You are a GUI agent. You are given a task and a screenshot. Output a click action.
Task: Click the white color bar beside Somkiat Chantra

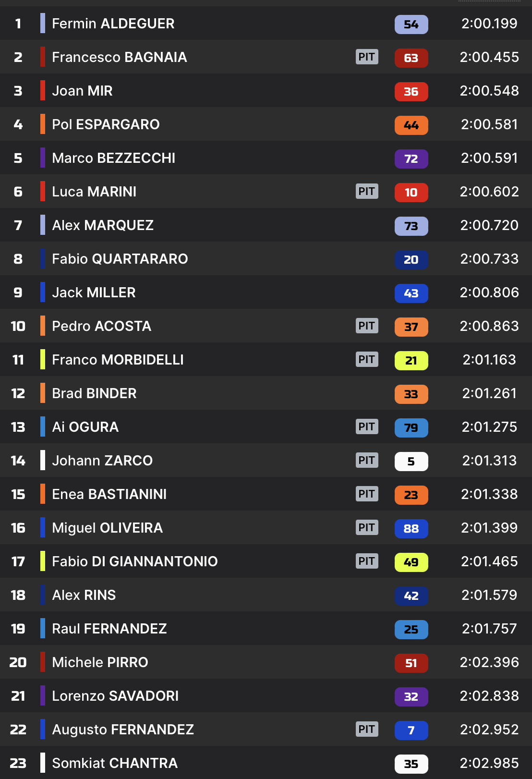[43, 763]
